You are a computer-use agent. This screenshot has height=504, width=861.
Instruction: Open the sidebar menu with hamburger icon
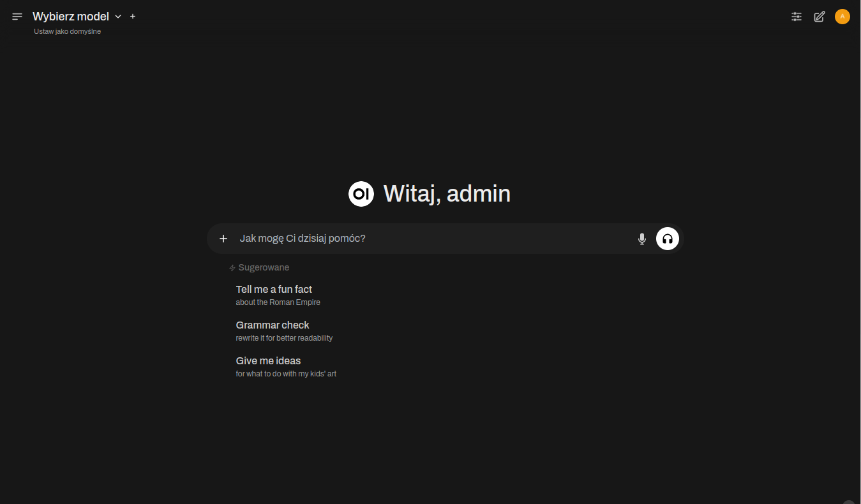point(17,17)
